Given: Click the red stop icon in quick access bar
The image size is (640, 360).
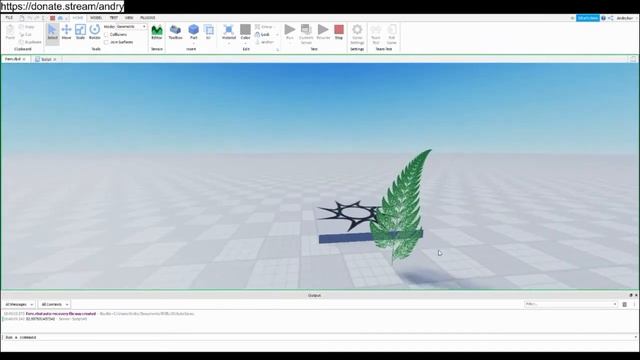Looking at the screenshot, I should click(52, 18).
